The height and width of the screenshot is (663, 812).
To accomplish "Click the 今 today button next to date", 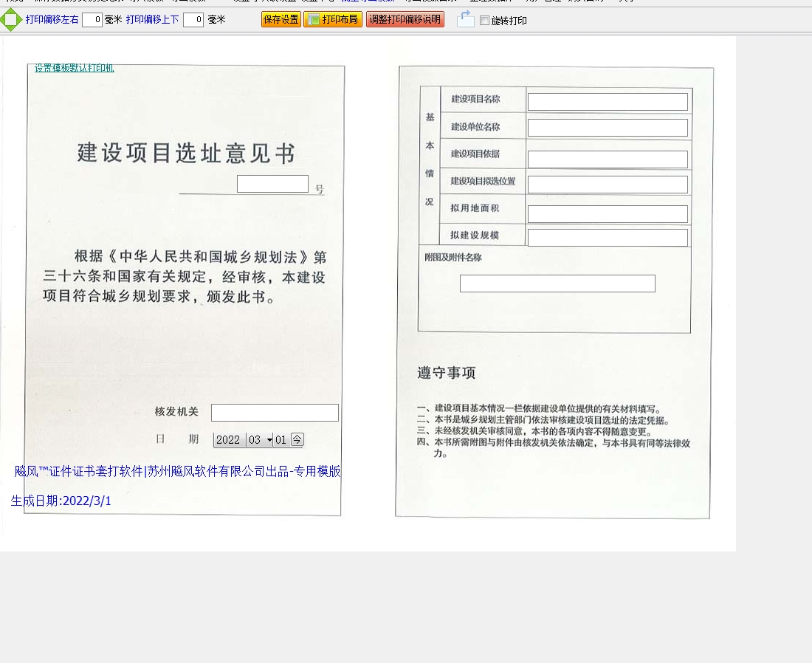I will pyautogui.click(x=297, y=439).
